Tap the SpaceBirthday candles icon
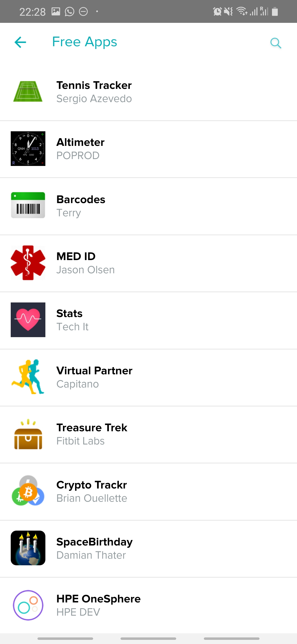 [x=28, y=548]
